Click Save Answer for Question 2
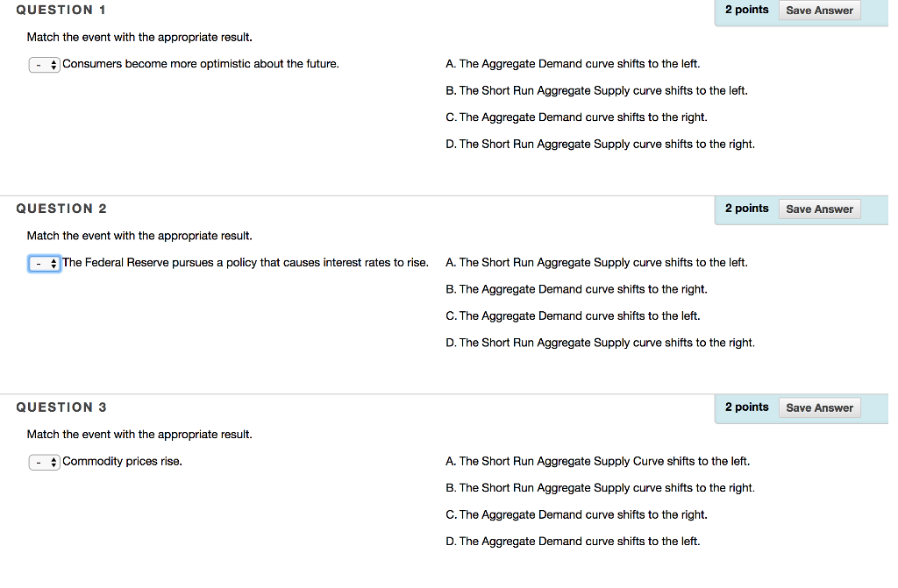 click(819, 209)
